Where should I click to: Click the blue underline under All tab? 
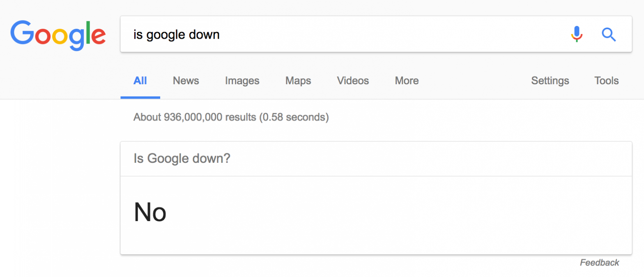tap(140, 97)
